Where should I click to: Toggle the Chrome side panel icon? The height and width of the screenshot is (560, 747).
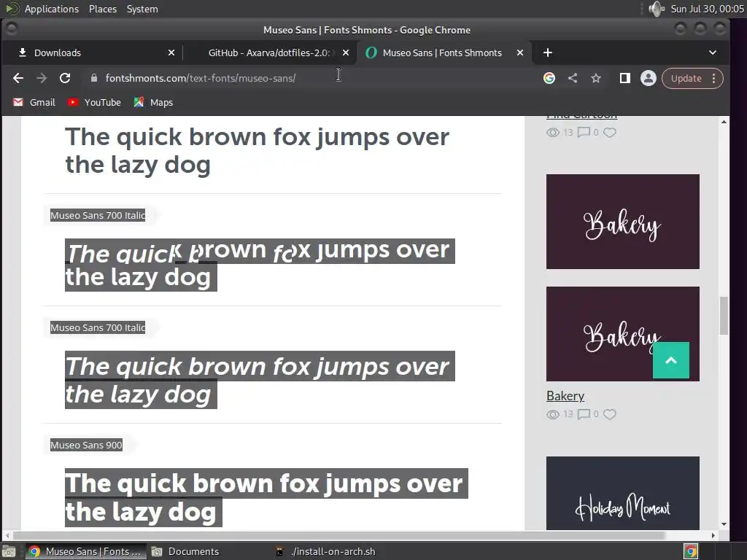coord(625,78)
